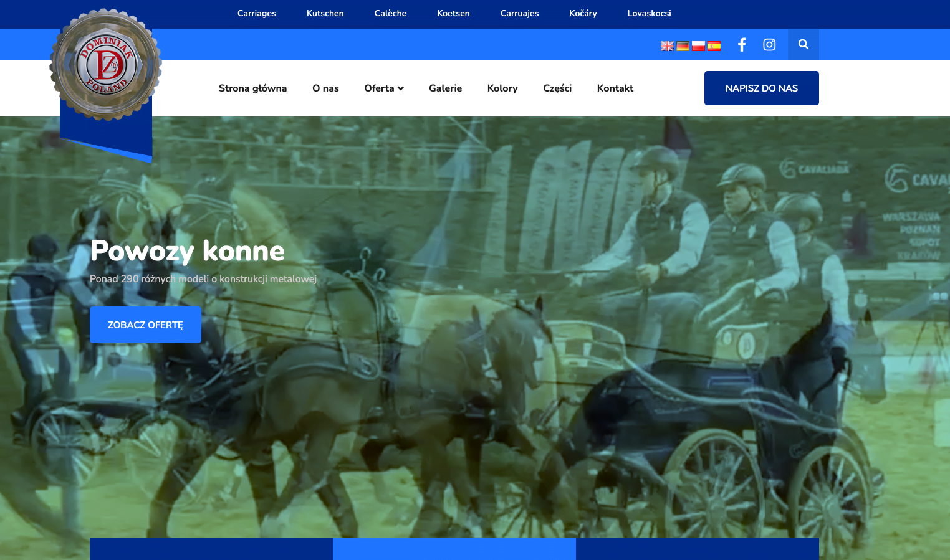The width and height of the screenshot is (950, 560).
Task: Click the Lovaskocsi link
Action: [649, 14]
